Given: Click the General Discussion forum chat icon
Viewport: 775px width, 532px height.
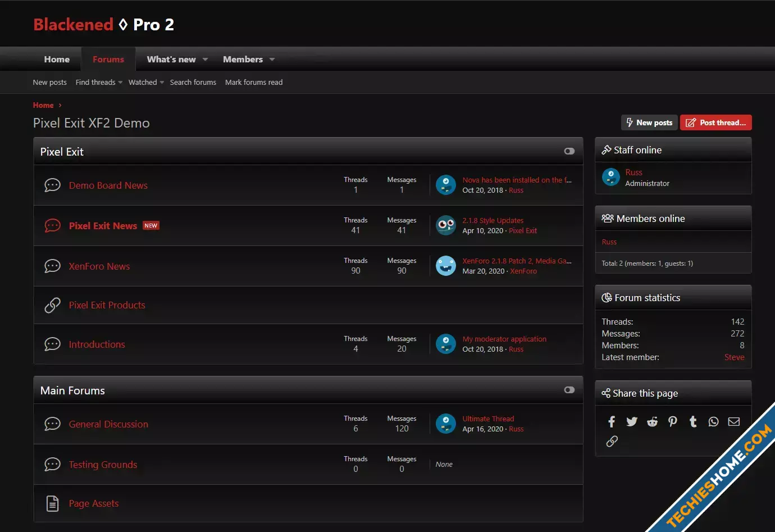Looking at the screenshot, I should tap(52, 424).
